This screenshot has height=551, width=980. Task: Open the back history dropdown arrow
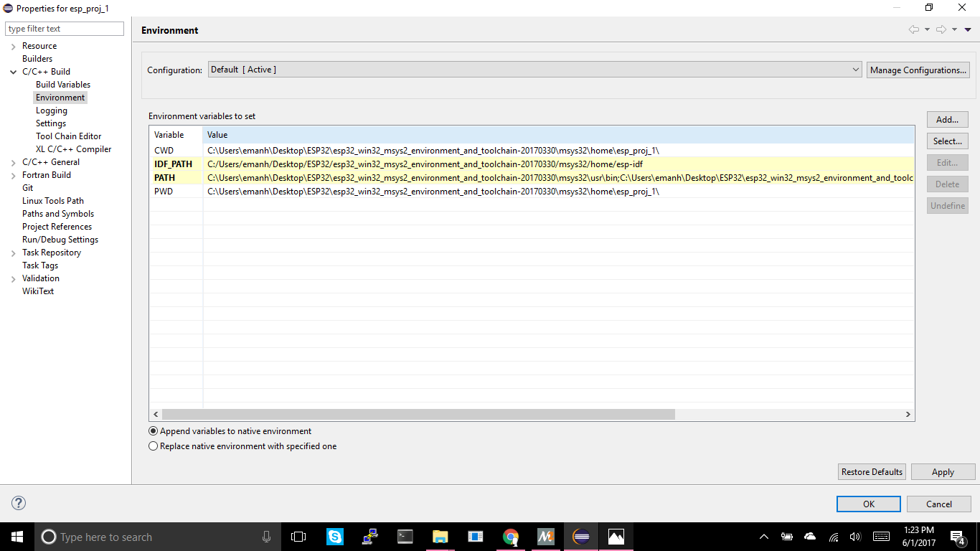(x=927, y=30)
